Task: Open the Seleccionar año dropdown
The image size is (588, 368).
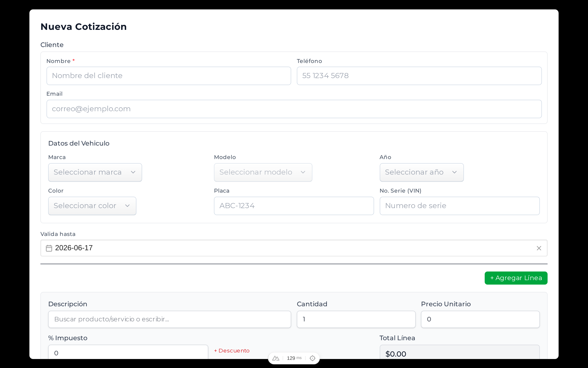Action: coord(422,172)
